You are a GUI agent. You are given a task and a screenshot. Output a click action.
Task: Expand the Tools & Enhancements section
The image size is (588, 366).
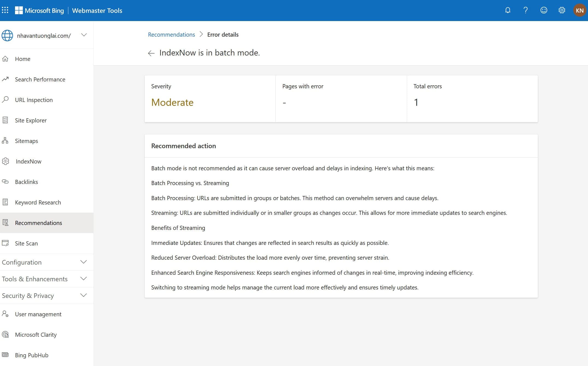coord(47,279)
